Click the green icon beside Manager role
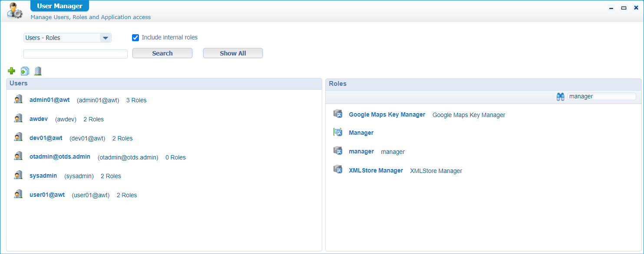 click(x=337, y=133)
